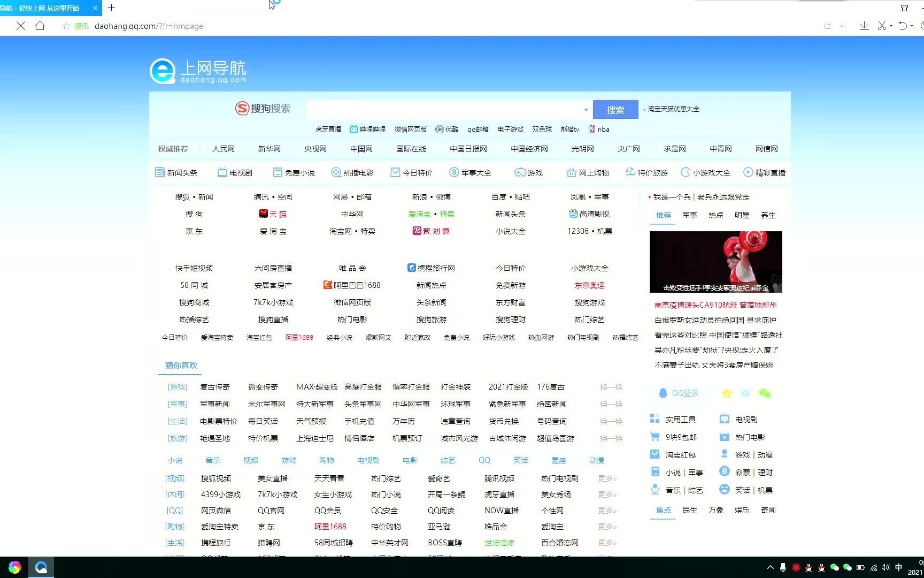This screenshot has height=578, width=924.
Task: Click the stop loading X icon
Action: [21, 26]
